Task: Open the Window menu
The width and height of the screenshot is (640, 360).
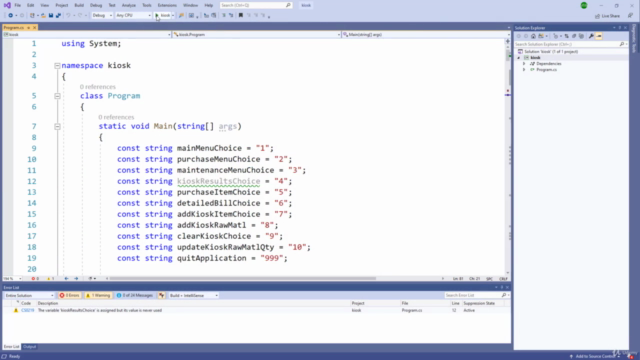Action: [191, 5]
